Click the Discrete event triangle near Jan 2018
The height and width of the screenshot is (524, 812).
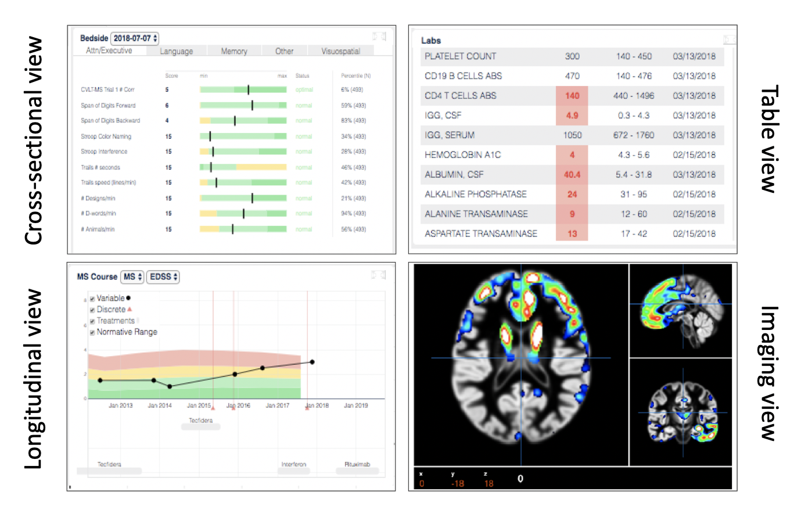pyautogui.click(x=307, y=408)
